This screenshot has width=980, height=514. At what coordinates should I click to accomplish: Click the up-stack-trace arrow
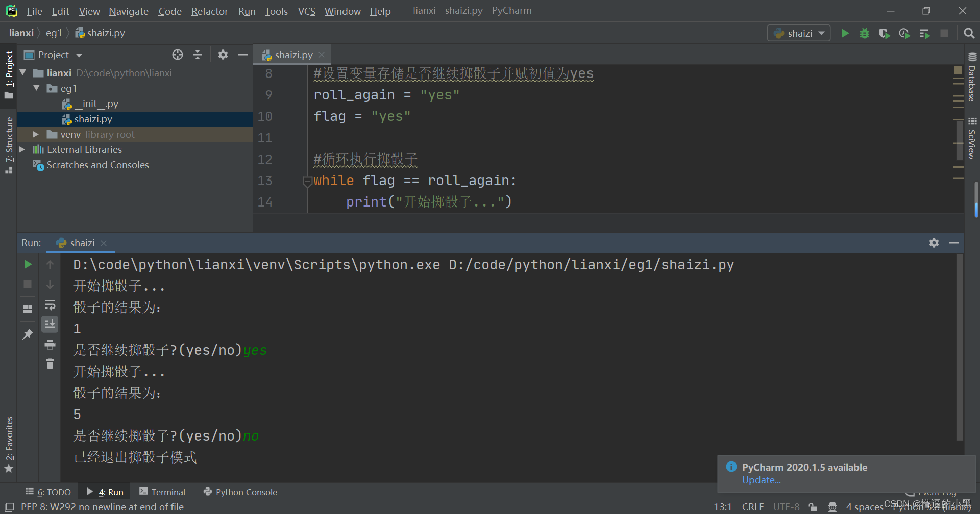coord(50,264)
